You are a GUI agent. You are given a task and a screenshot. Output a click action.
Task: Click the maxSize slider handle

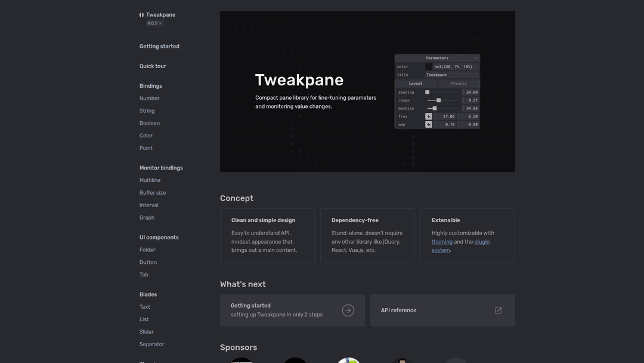(x=435, y=109)
